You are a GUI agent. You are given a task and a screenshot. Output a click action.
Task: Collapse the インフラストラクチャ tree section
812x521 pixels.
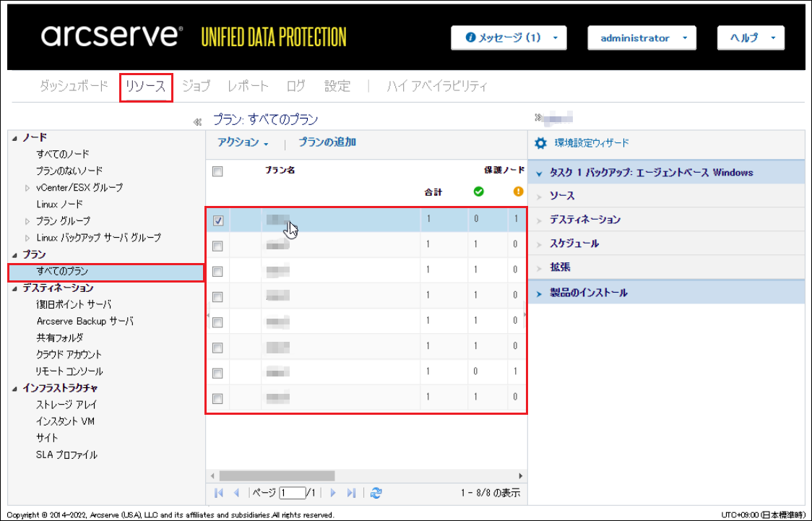pyautogui.click(x=14, y=389)
